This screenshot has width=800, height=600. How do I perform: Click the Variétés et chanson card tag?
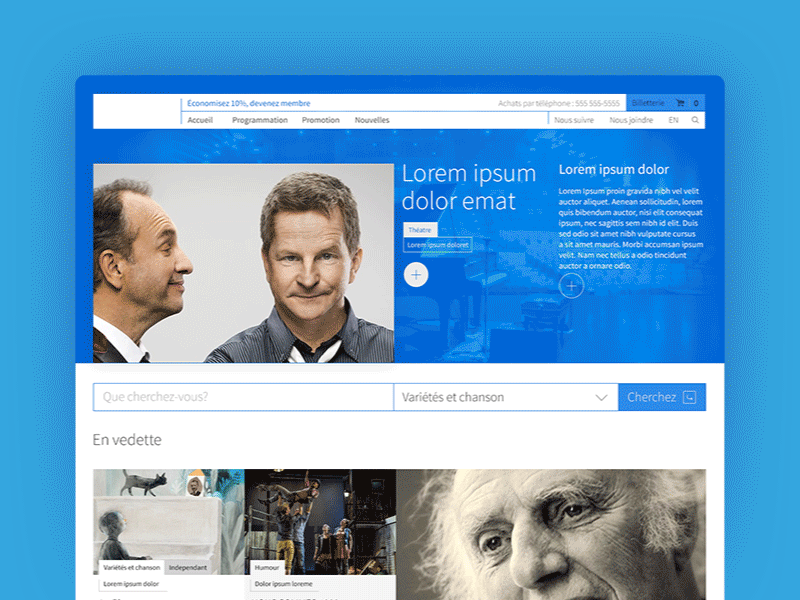(x=132, y=567)
